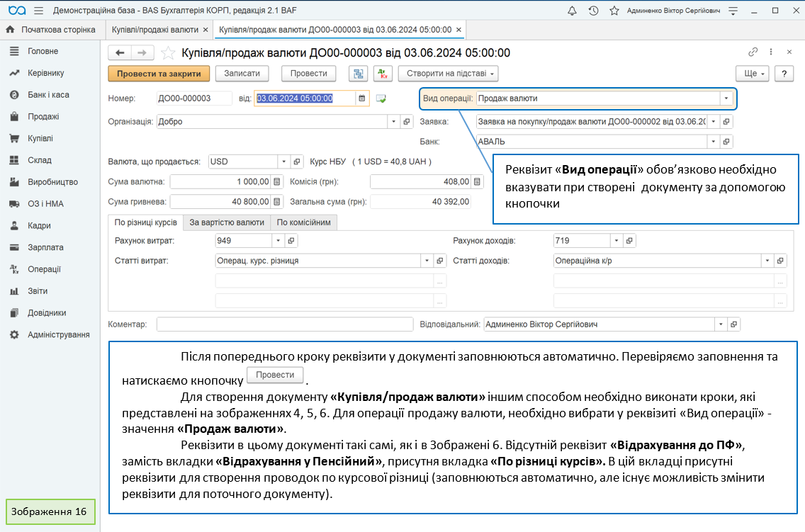Expand Відповідальний dropdown arrow
The height and width of the screenshot is (532, 805).
tap(721, 324)
